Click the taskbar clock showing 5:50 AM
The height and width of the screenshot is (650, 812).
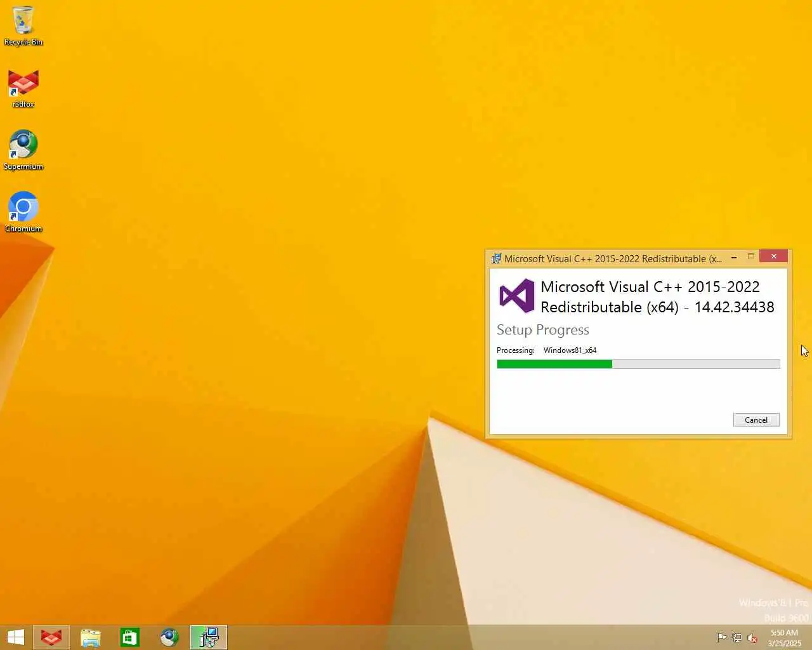tap(784, 638)
